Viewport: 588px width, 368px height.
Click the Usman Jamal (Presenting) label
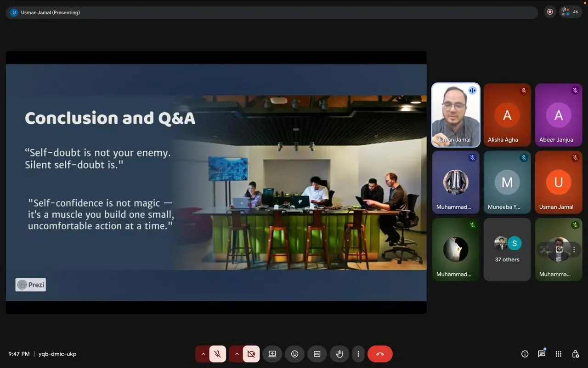[51, 12]
